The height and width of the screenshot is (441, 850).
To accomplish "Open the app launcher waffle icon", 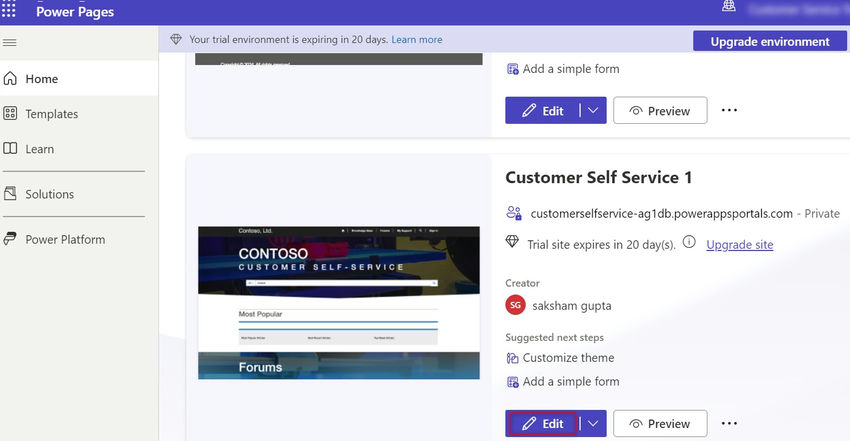I will pyautogui.click(x=9, y=9).
